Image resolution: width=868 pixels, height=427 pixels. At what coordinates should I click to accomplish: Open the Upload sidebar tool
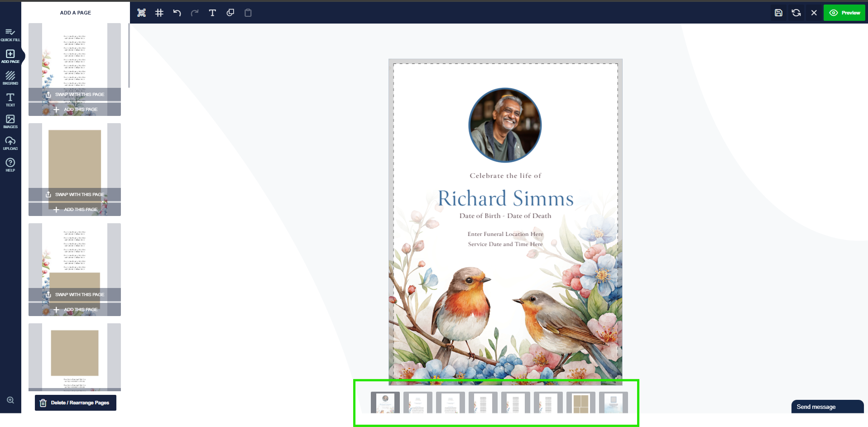(10, 143)
